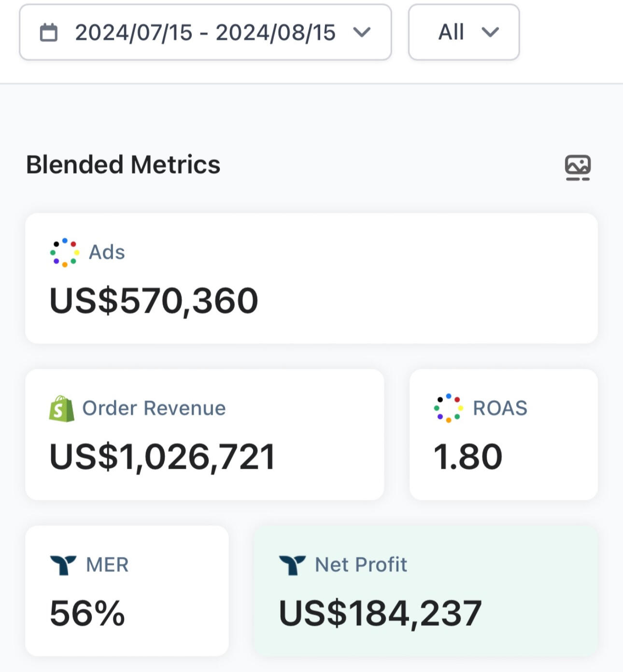Click the multicolor dots icon next to Ads
Screen dimensions: 623x672
point(64,252)
